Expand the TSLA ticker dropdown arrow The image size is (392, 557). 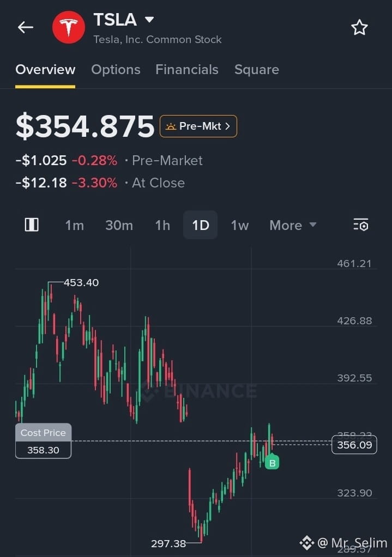[x=149, y=19]
